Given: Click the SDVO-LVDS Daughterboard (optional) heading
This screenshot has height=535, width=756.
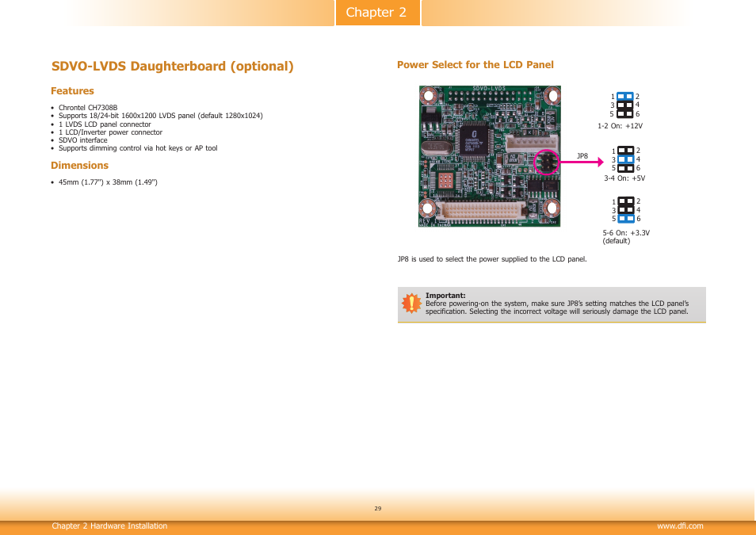Looking at the screenshot, I should (x=173, y=66).
